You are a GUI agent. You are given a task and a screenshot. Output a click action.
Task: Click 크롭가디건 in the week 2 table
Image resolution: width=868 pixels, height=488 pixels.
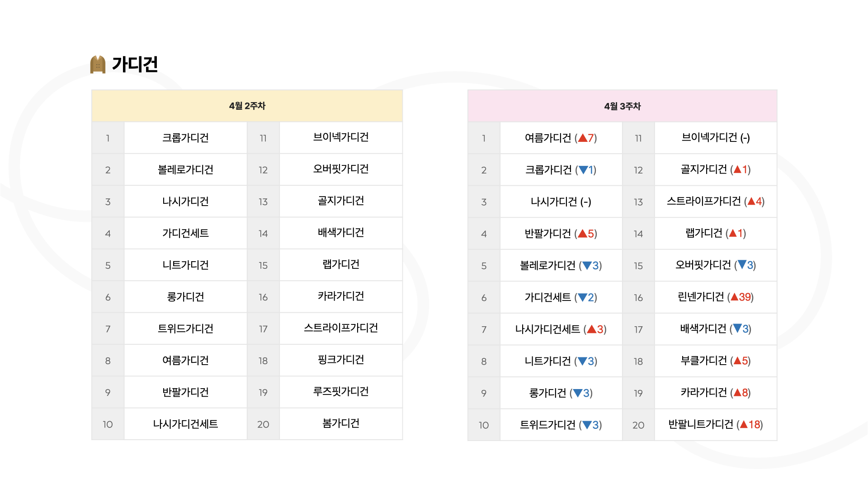coord(185,138)
